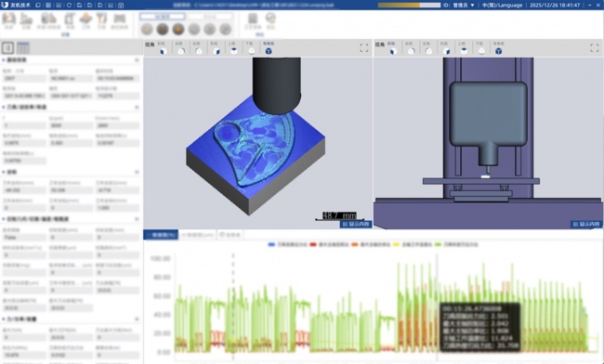
Task: Toggle the green series in chart legend
Action: pos(456,245)
